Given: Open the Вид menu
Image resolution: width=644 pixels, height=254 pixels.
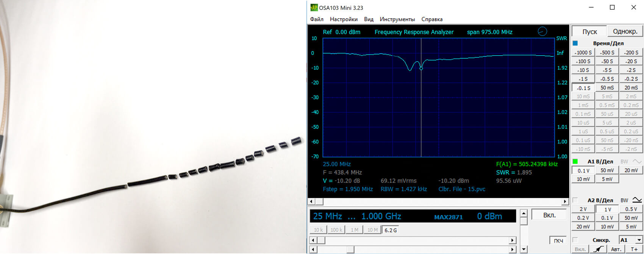Looking at the screenshot, I should (369, 19).
